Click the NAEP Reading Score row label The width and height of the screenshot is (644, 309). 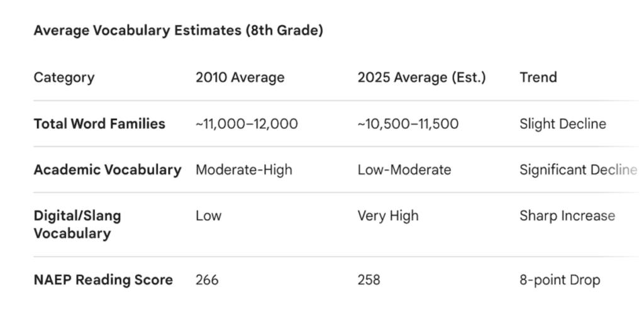pyautogui.click(x=103, y=279)
